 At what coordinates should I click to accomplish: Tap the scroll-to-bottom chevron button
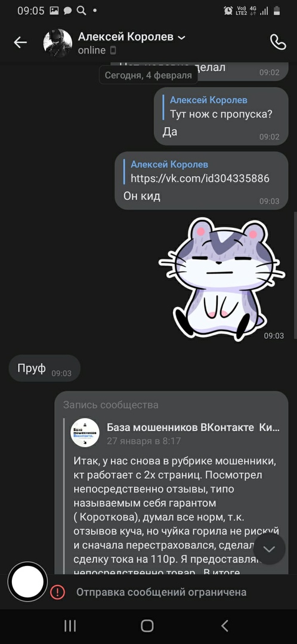(x=270, y=549)
